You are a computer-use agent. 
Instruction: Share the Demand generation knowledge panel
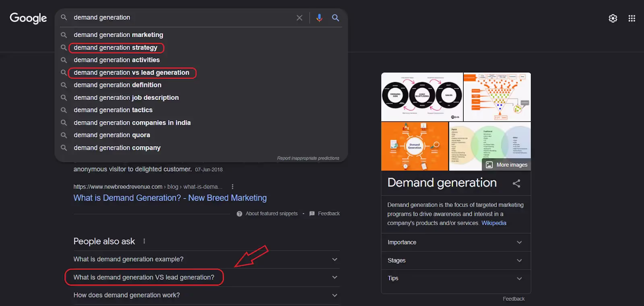pyautogui.click(x=516, y=184)
